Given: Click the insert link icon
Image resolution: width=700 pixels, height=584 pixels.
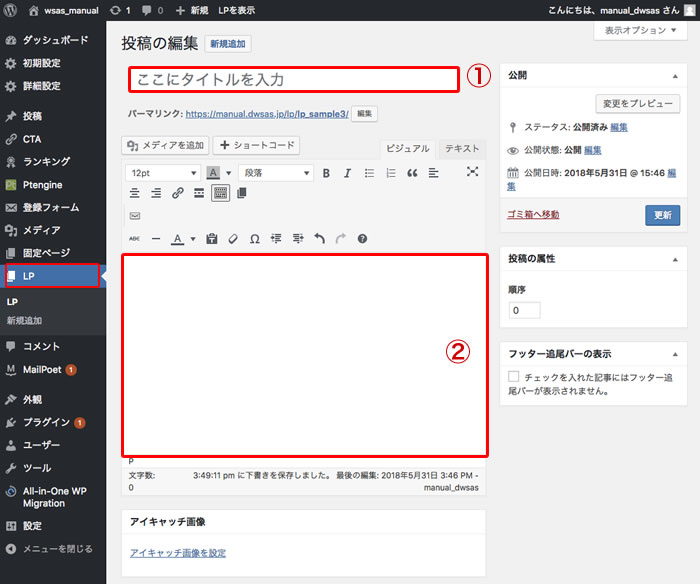Looking at the screenshot, I should [x=178, y=193].
